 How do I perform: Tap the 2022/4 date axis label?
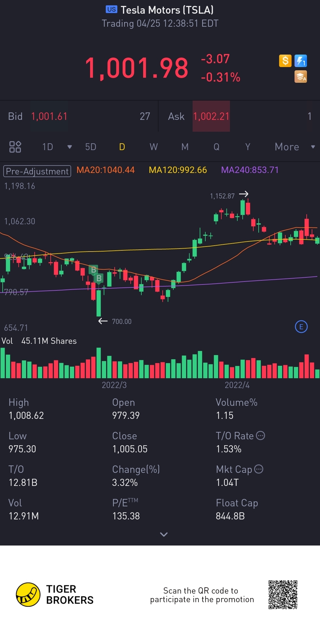point(237,385)
